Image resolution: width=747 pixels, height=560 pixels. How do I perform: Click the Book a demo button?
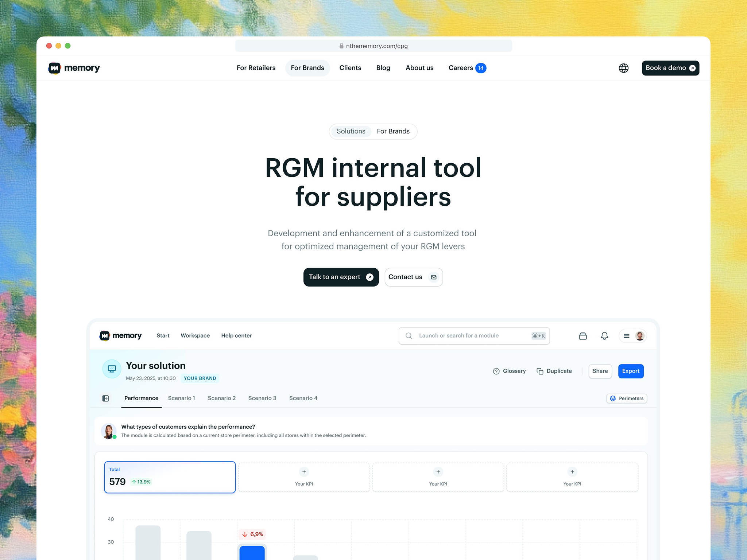(x=670, y=68)
